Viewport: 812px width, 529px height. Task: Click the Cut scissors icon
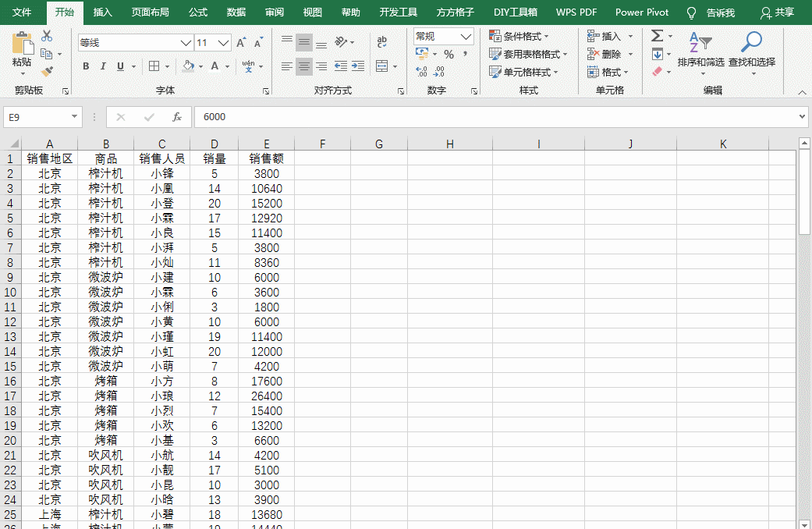pyautogui.click(x=47, y=36)
